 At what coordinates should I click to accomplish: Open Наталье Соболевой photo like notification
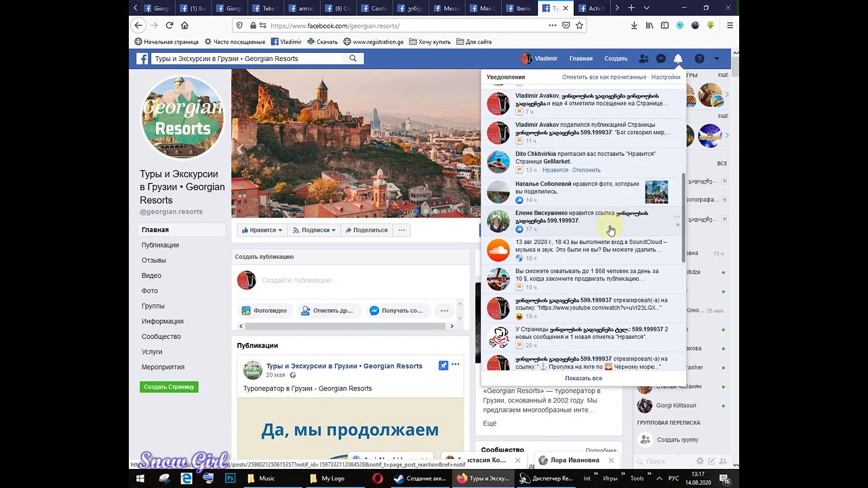(583, 192)
